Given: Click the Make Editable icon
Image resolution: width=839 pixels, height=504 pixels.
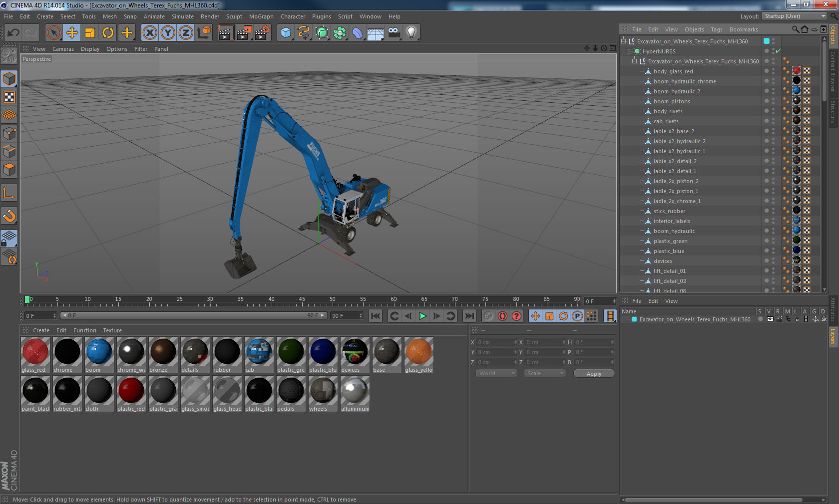Looking at the screenshot, I should coord(9,56).
